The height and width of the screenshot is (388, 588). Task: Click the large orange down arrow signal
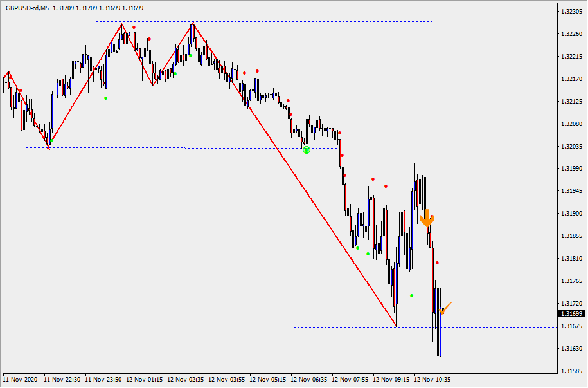click(x=427, y=218)
